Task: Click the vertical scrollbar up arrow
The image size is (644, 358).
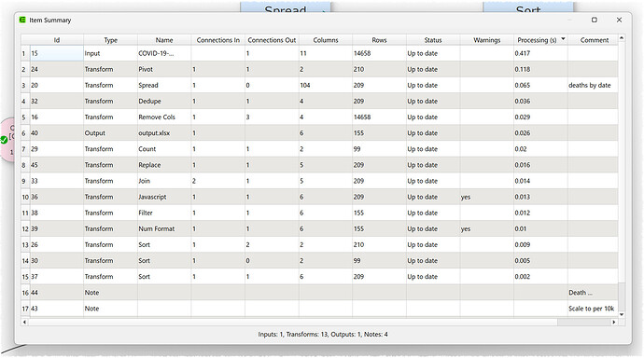Action: tap(622, 37)
